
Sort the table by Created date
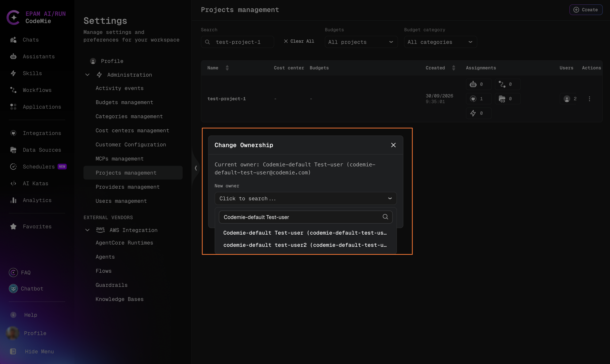pyautogui.click(x=453, y=68)
